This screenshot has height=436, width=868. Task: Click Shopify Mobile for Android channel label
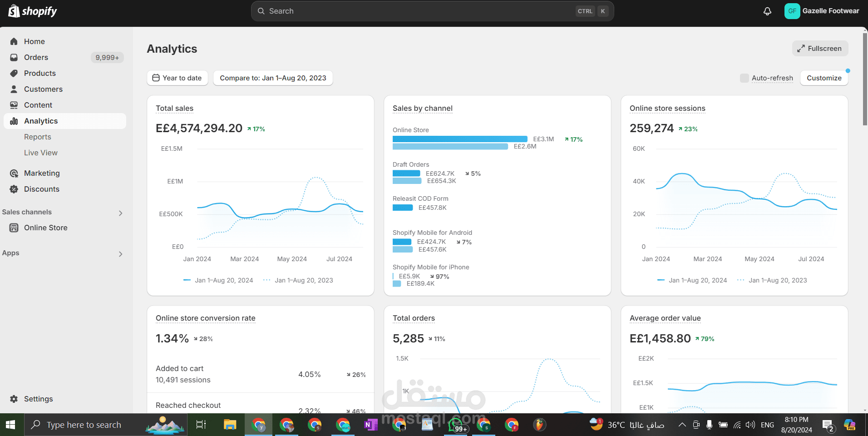tap(432, 233)
